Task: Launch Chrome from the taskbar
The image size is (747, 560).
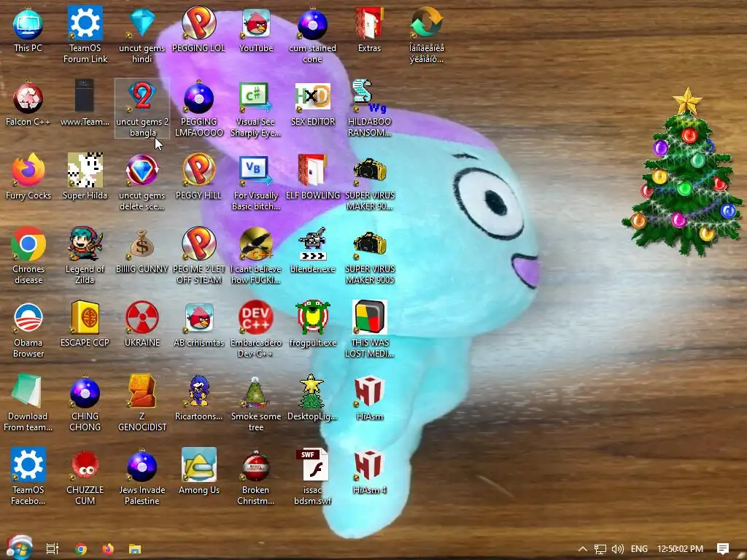Action: click(x=81, y=549)
